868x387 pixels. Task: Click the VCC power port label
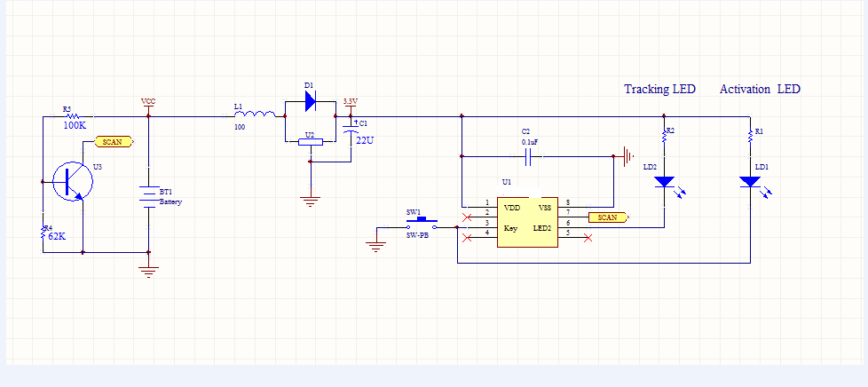pyautogui.click(x=148, y=102)
